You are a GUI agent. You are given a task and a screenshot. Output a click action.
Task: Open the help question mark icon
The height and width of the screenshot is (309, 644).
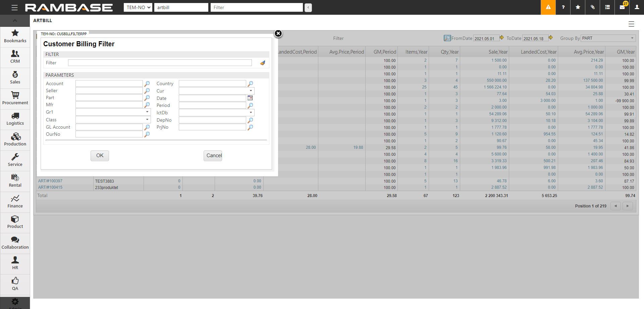point(563,7)
